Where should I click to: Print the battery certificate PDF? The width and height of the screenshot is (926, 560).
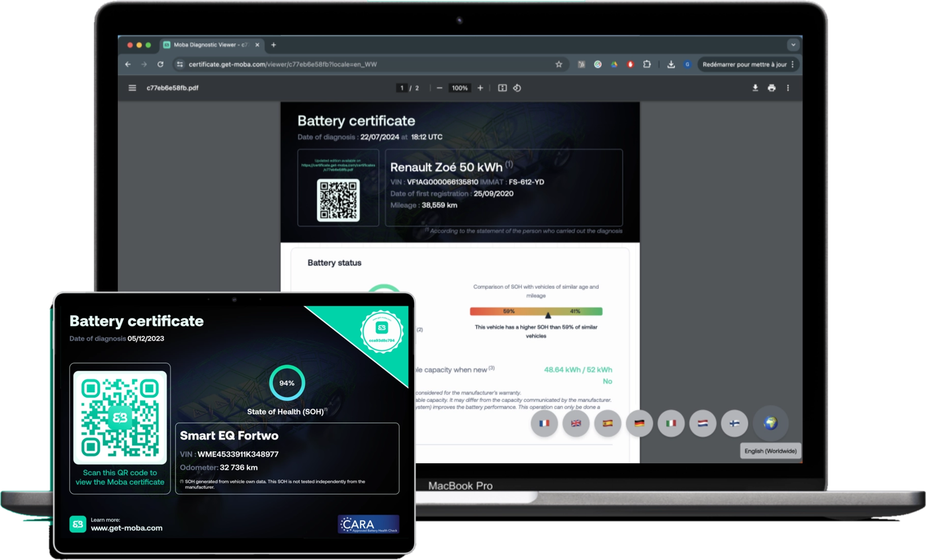(x=771, y=88)
